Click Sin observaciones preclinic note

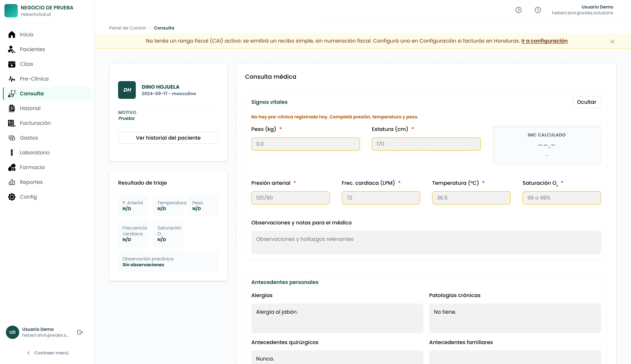143,265
